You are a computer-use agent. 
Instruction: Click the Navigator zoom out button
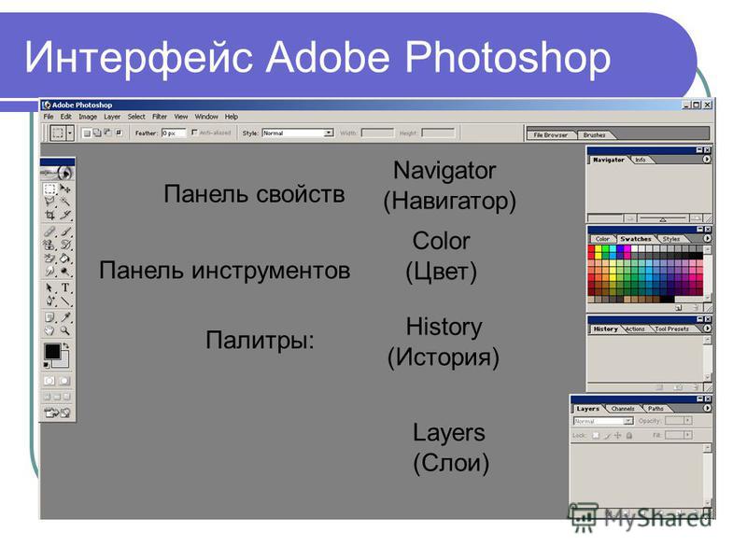pyautogui.click(x=630, y=218)
